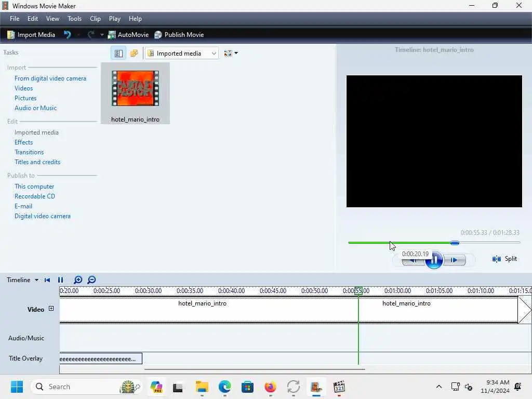The width and height of the screenshot is (532, 399).
Task: Click the taskbar clock and date
Action: (x=495, y=387)
